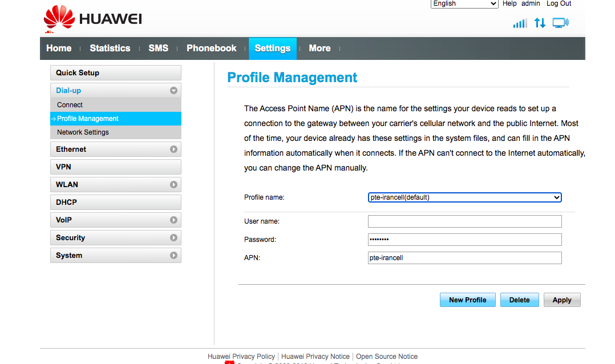Click the Security section label
Screen dimensions: 615x364
pos(70,238)
